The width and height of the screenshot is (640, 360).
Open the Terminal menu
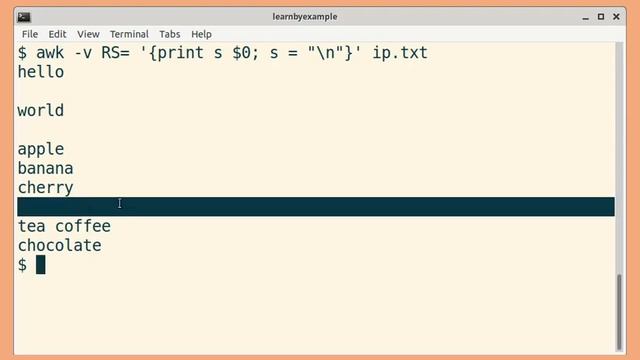[129, 34]
